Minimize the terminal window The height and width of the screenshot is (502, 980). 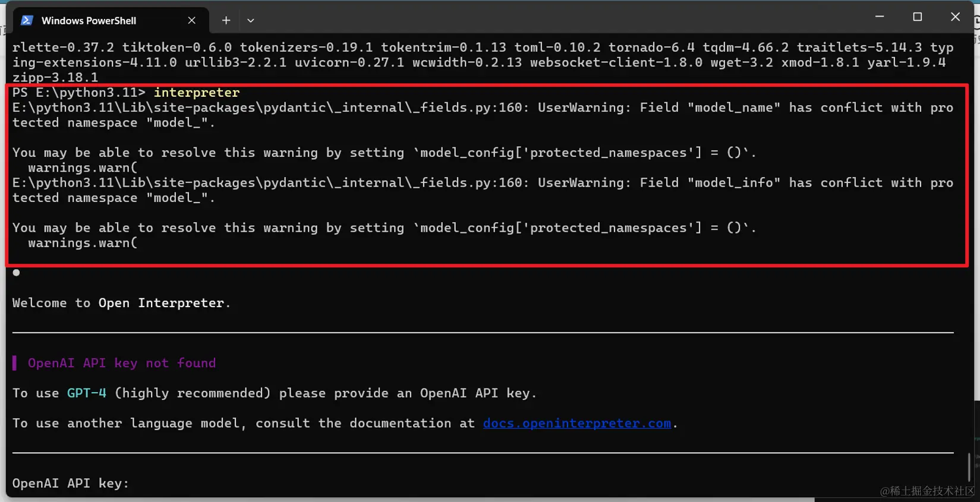pyautogui.click(x=880, y=17)
